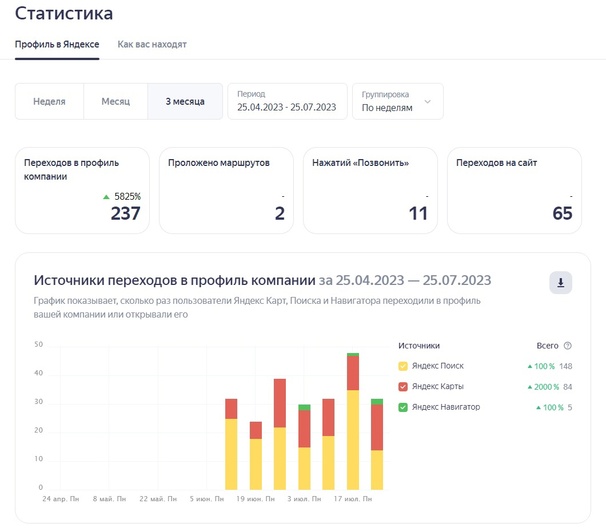The height and width of the screenshot is (531, 606).
Task: Click the 5825% growth indicator
Action: click(x=122, y=196)
